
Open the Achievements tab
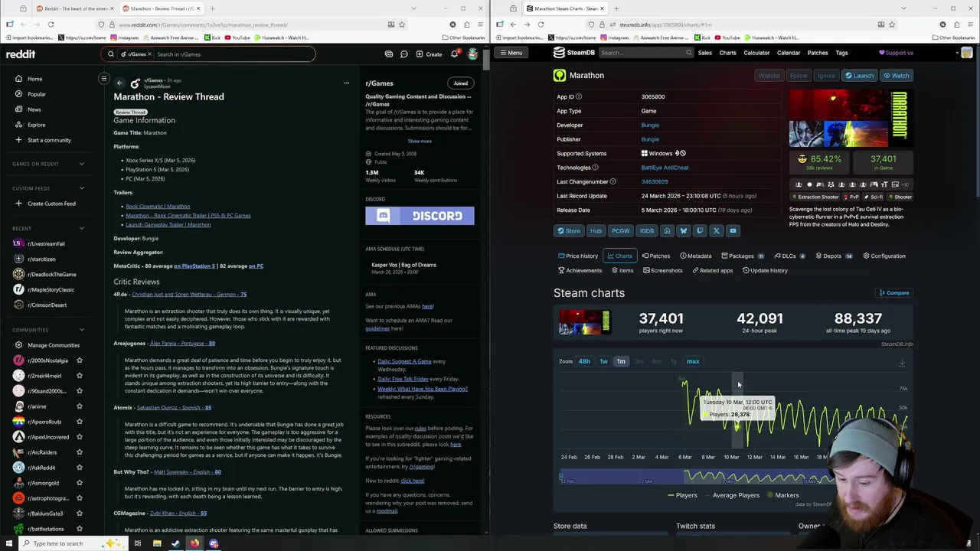point(580,270)
